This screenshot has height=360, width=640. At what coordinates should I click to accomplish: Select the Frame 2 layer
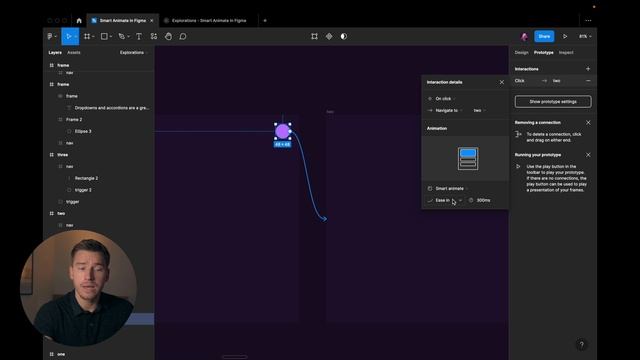point(74,120)
